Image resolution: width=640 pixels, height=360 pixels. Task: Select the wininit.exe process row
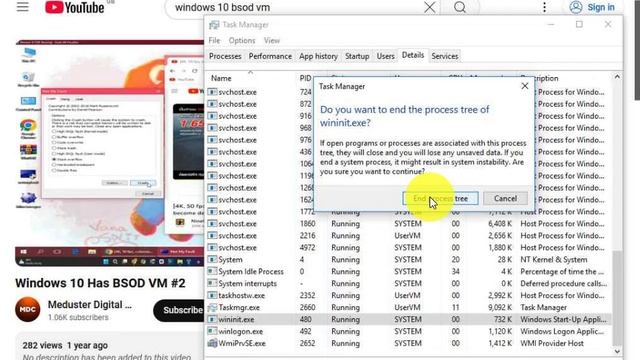tap(409, 319)
